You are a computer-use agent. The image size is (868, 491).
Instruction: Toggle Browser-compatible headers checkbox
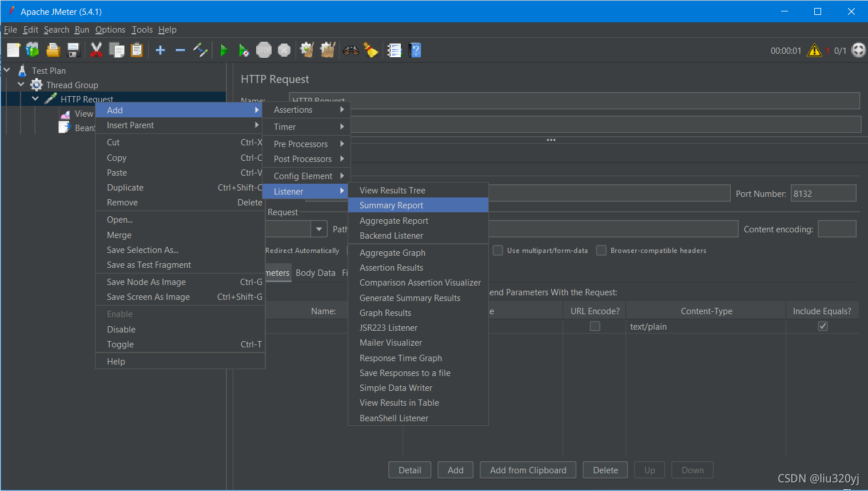(x=601, y=250)
